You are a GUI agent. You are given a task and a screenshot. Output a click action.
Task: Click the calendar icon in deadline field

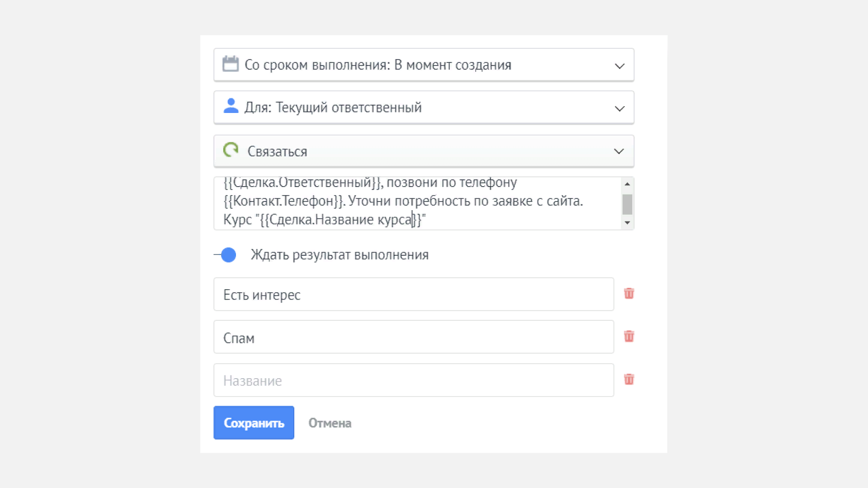coord(231,64)
